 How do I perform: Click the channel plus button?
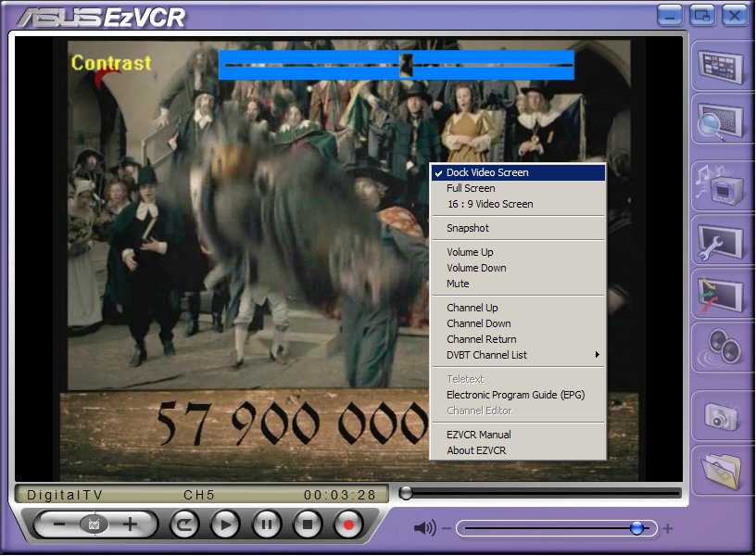[130, 524]
